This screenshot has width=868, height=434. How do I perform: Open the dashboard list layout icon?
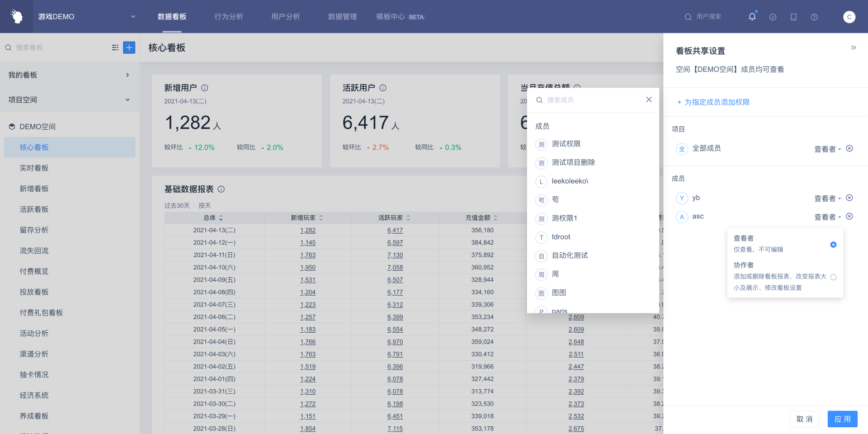tap(115, 47)
